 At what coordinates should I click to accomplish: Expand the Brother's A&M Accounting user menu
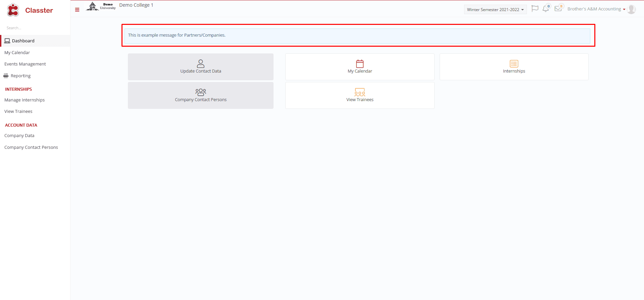pyautogui.click(x=596, y=9)
